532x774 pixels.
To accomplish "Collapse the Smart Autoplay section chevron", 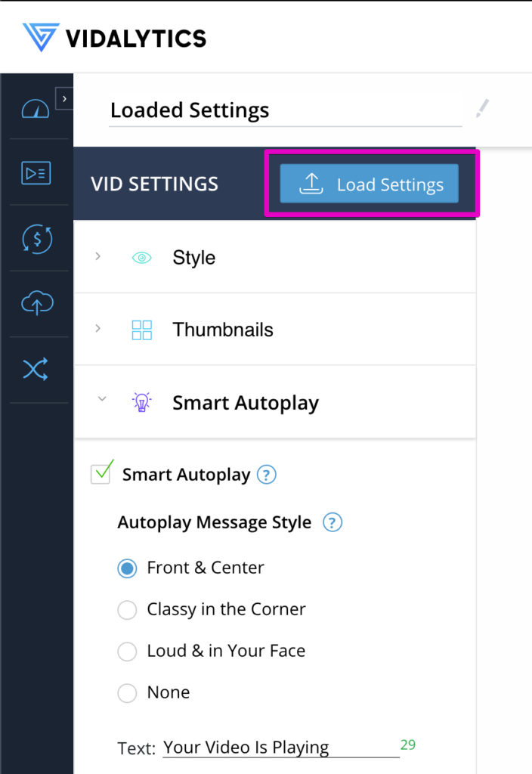I will [x=102, y=398].
